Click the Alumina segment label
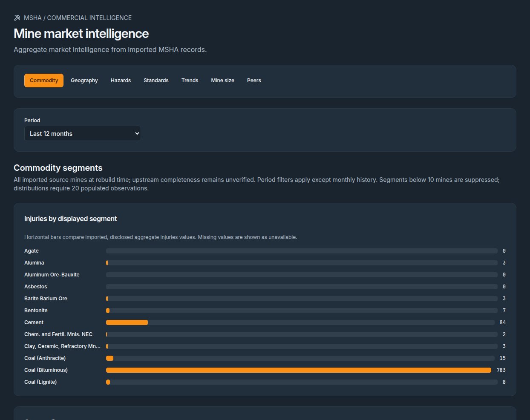This screenshot has height=420, width=530. tap(34, 263)
